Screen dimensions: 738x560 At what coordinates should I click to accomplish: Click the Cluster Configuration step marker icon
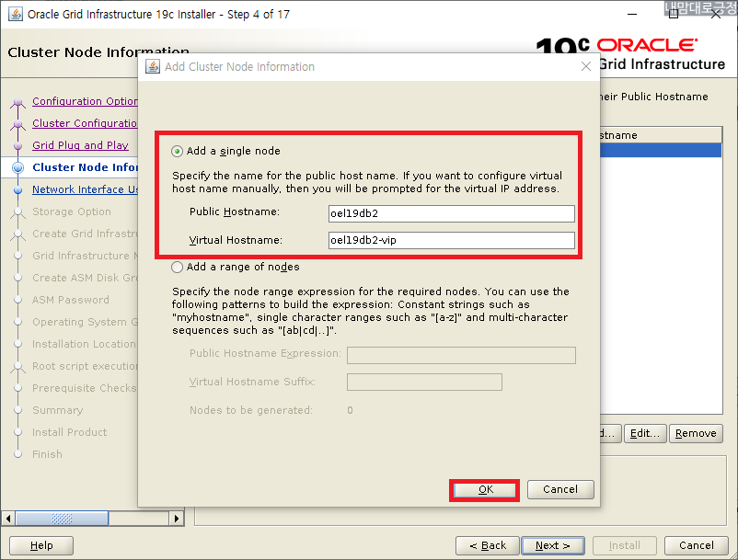click(17, 124)
